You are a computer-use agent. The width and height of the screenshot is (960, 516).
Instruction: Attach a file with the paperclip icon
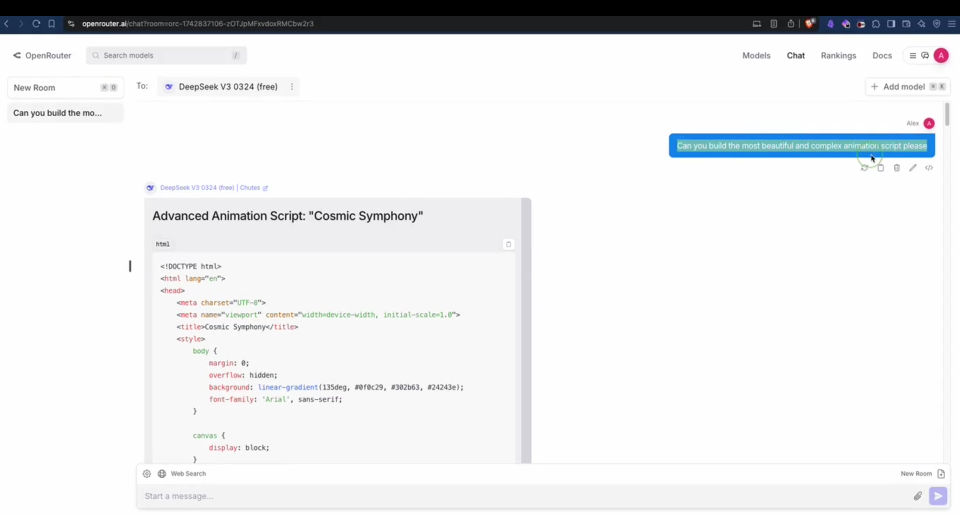point(917,496)
